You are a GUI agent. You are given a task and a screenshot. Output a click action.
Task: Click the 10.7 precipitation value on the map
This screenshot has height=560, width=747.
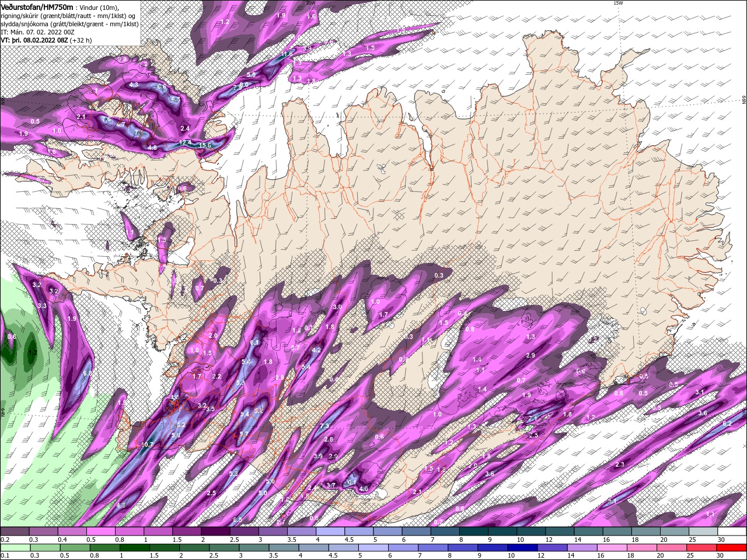click(x=147, y=444)
